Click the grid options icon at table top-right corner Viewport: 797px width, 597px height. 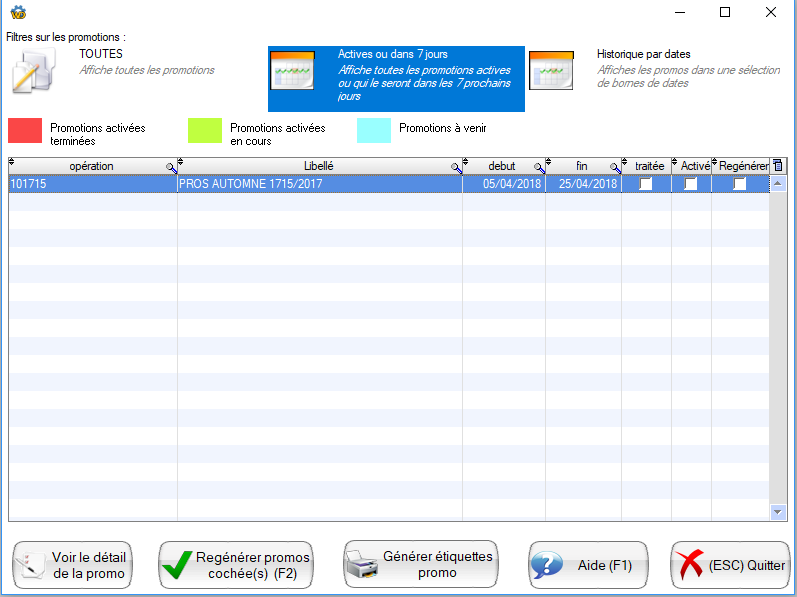[779, 166]
